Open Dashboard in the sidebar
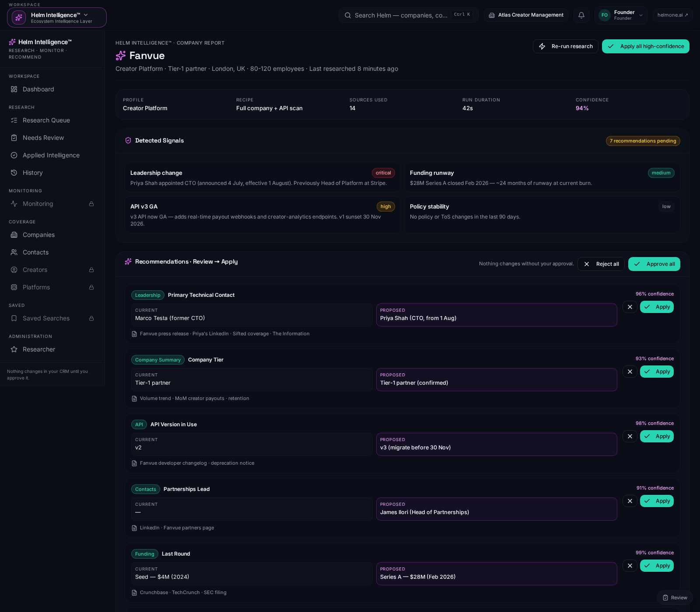Image resolution: width=700 pixels, height=612 pixels. point(52,89)
